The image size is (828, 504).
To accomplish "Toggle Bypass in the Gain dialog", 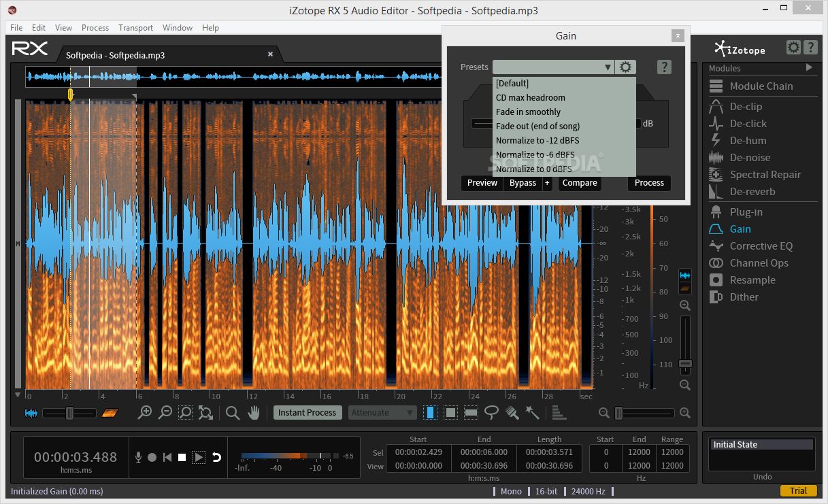I will pos(523,183).
